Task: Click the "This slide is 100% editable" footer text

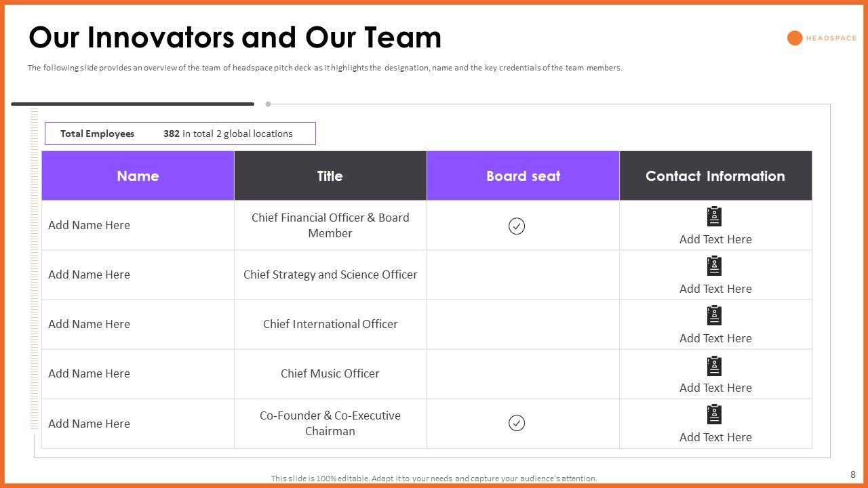Action: [434, 479]
